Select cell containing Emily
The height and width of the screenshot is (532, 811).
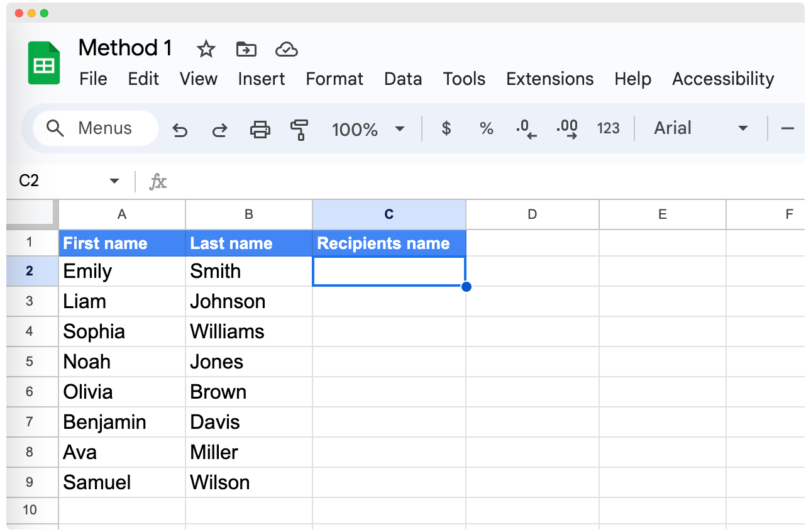pyautogui.click(x=122, y=271)
